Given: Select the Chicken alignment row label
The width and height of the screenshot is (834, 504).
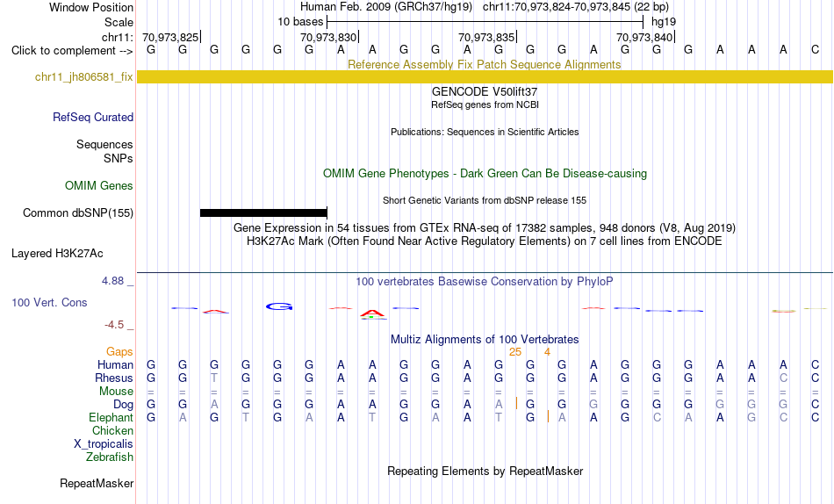Looking at the screenshot, I should pos(112,430).
